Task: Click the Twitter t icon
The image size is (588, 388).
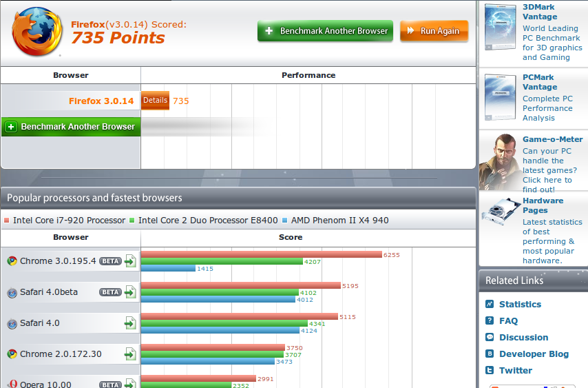Action: click(490, 370)
